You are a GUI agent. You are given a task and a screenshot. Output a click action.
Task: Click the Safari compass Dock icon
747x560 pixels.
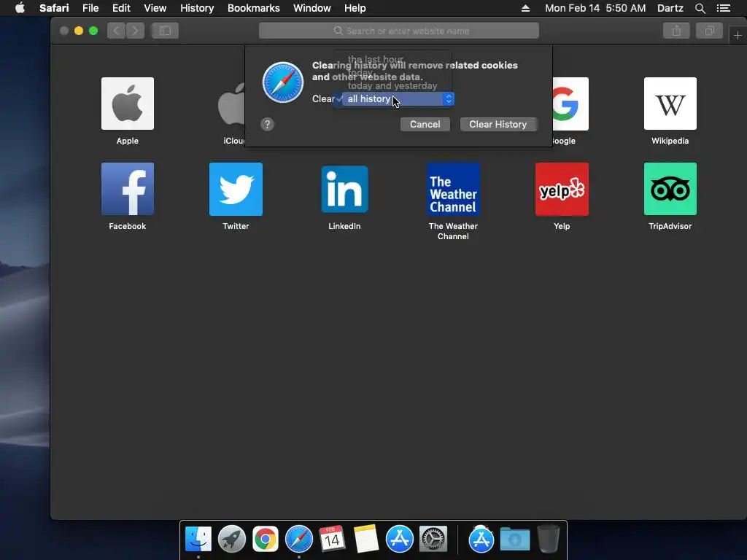(298, 539)
